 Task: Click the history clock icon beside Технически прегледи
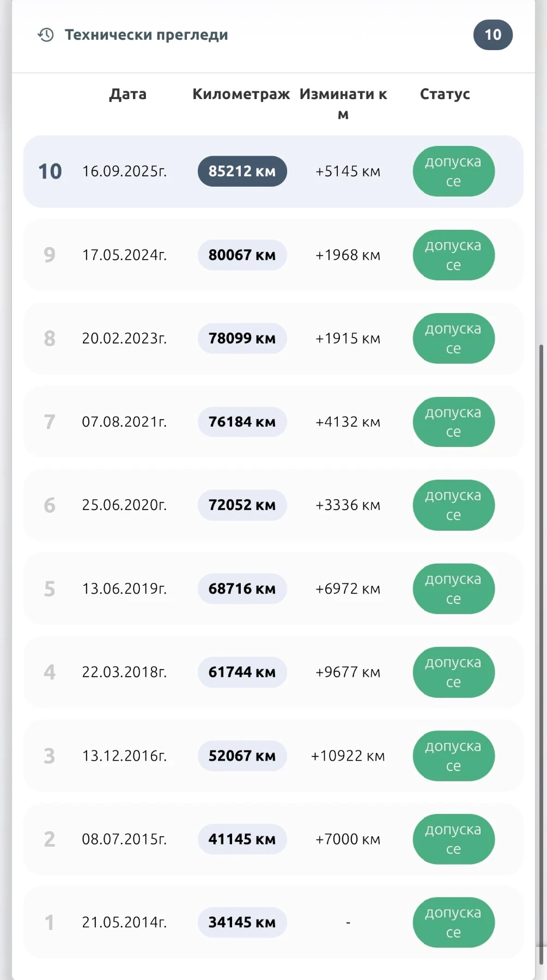click(x=46, y=35)
